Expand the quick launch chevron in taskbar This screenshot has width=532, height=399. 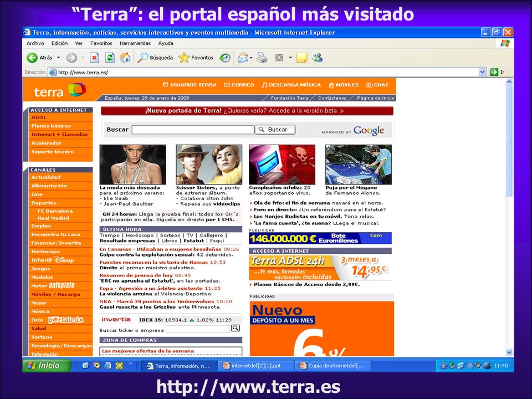[131, 364]
